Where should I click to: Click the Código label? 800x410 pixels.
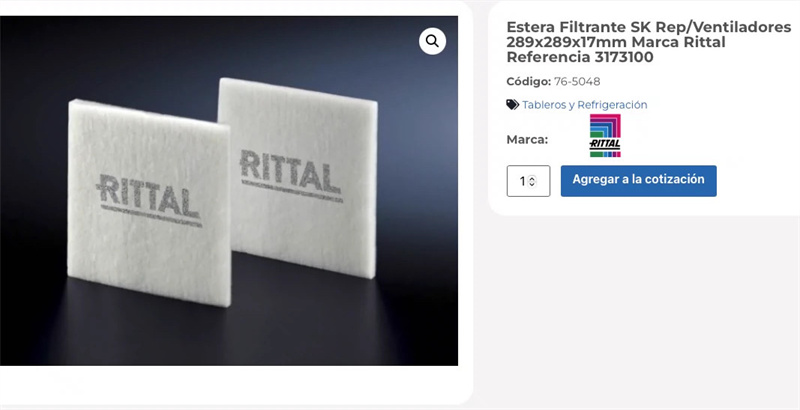tap(529, 82)
